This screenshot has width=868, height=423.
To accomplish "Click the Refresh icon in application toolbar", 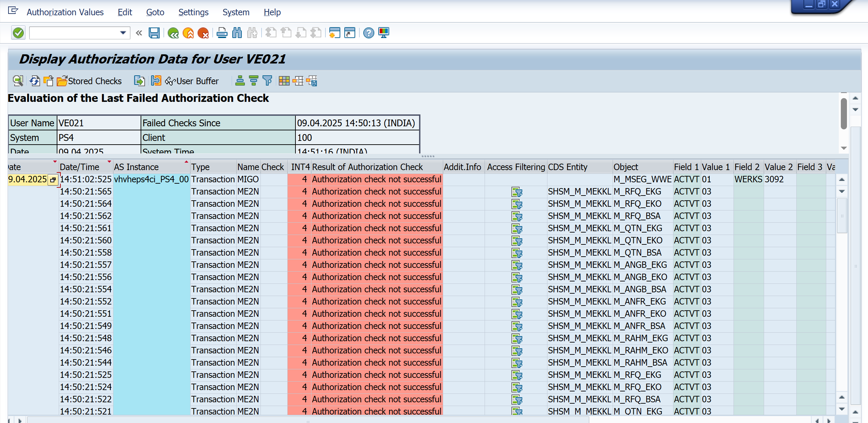I will coord(35,81).
